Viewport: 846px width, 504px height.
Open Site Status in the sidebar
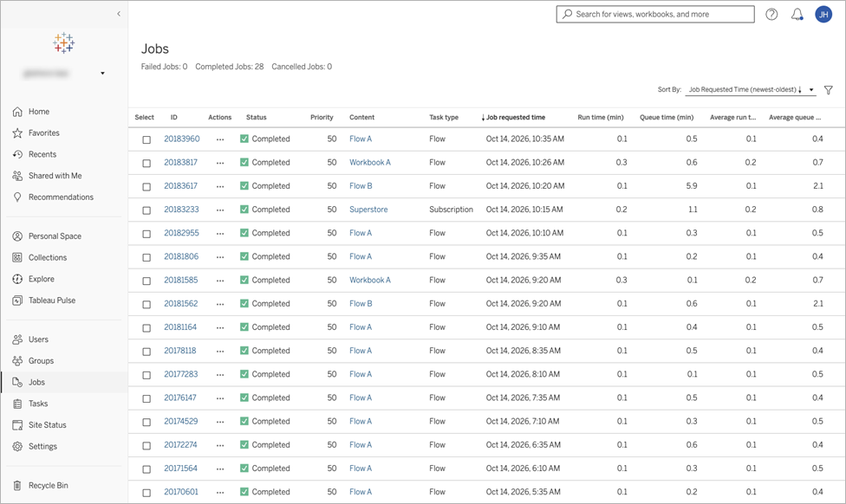(x=47, y=424)
